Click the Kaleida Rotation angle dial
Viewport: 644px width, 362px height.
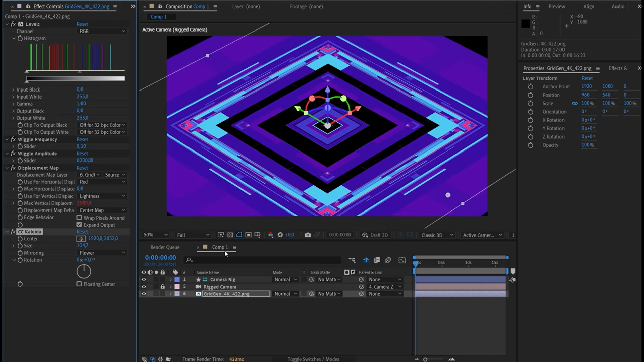point(84,271)
